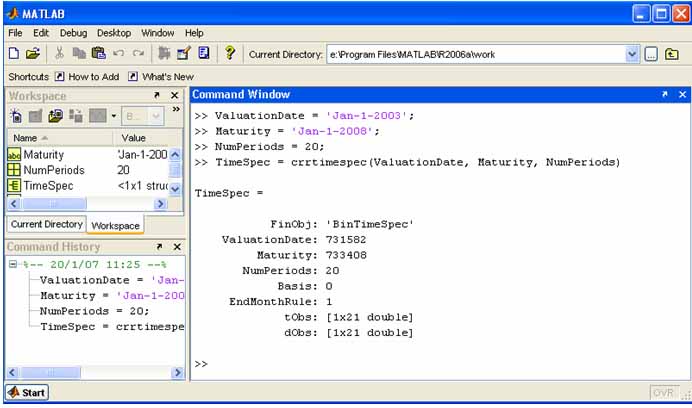Launch Simulink from the toolbar icon

pyautogui.click(x=164, y=53)
